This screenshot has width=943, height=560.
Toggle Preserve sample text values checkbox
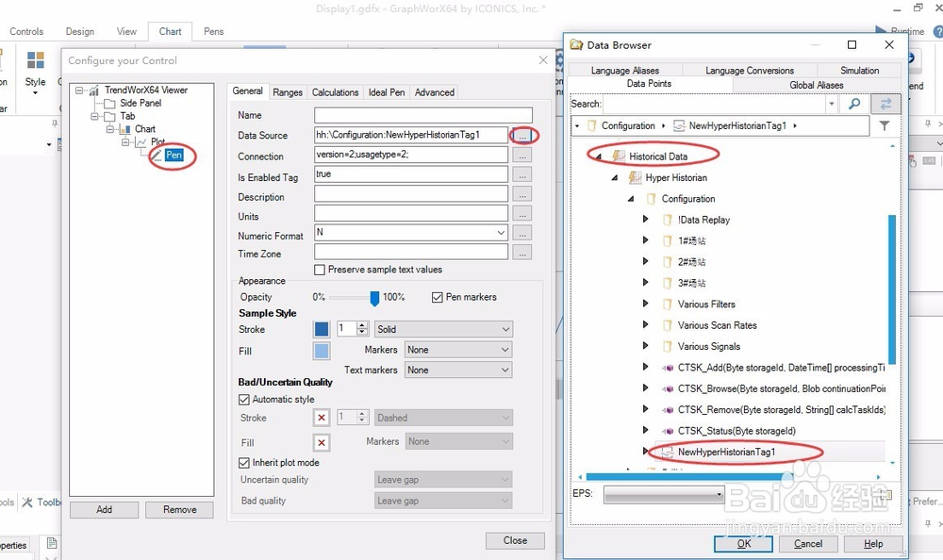click(320, 270)
